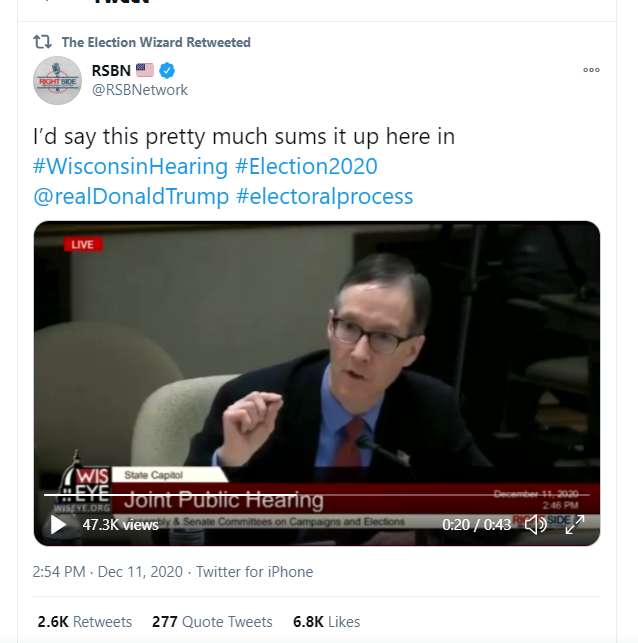Mute the video with the speaker icon
Image resolution: width=638 pixels, height=643 pixels.
(536, 524)
